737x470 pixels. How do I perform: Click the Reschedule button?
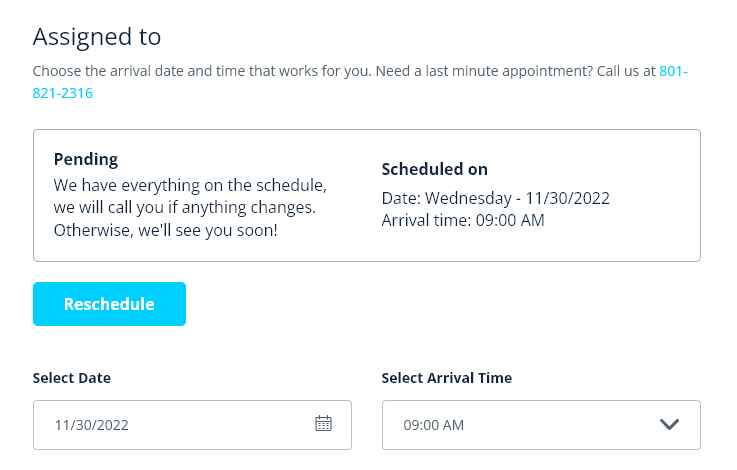click(x=109, y=304)
